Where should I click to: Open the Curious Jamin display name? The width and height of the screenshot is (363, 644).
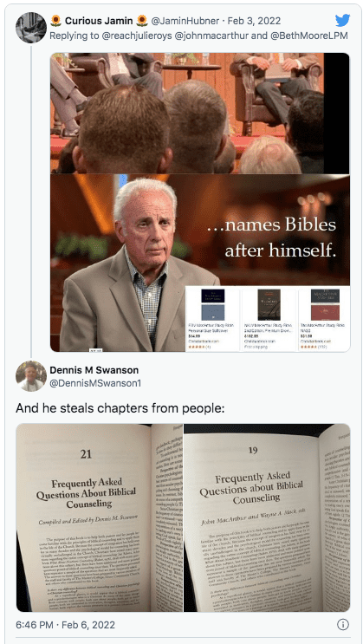pyautogui.click(x=99, y=21)
